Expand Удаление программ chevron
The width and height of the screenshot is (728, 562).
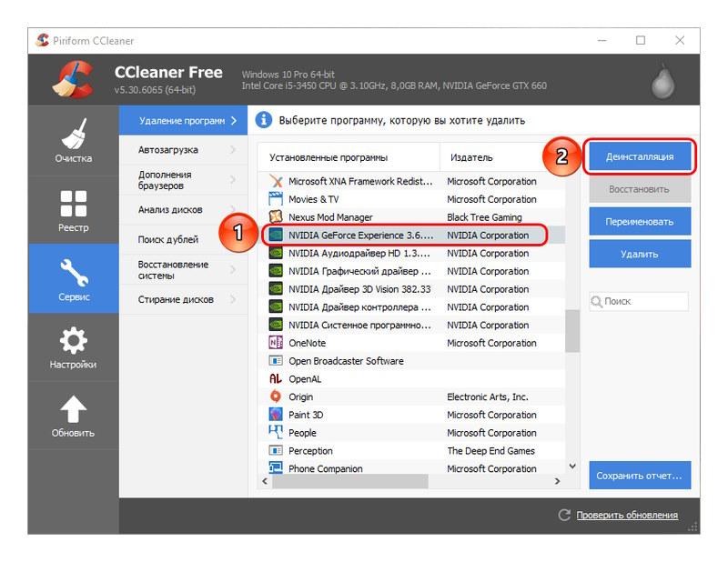tap(234, 121)
